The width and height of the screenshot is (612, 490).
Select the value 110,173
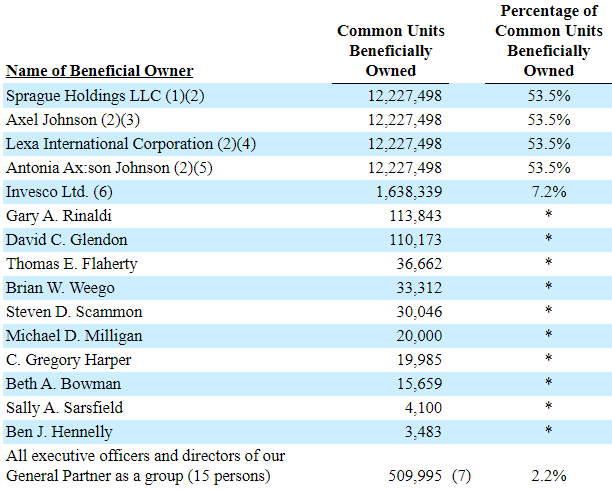tap(415, 240)
